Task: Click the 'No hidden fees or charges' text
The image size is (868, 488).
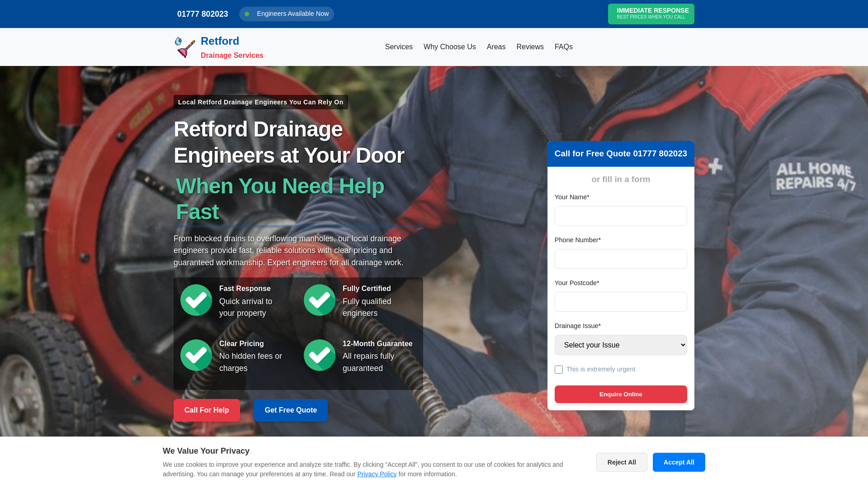Action: (x=250, y=362)
